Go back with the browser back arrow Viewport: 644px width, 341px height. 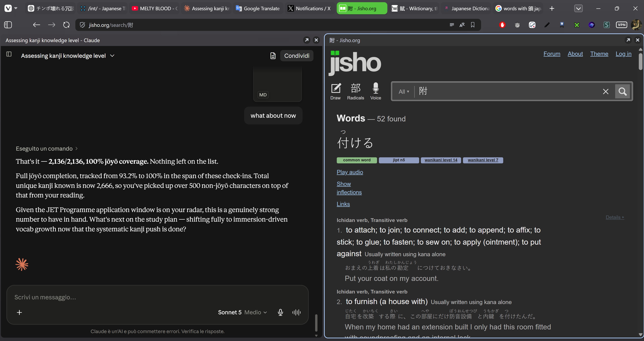[x=37, y=25]
